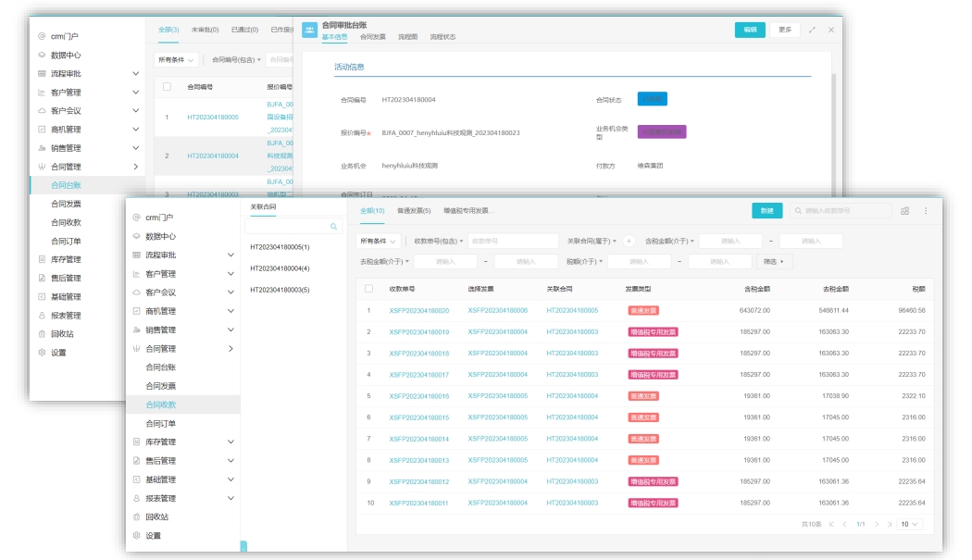The width and height of the screenshot is (972, 560).
Task: Open the 合同发票 tab in the detail panel
Action: click(x=372, y=37)
